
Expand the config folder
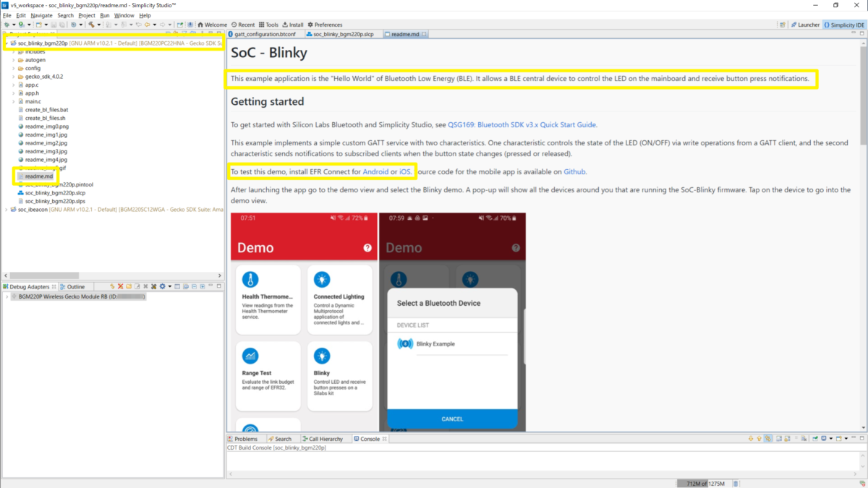(13, 68)
